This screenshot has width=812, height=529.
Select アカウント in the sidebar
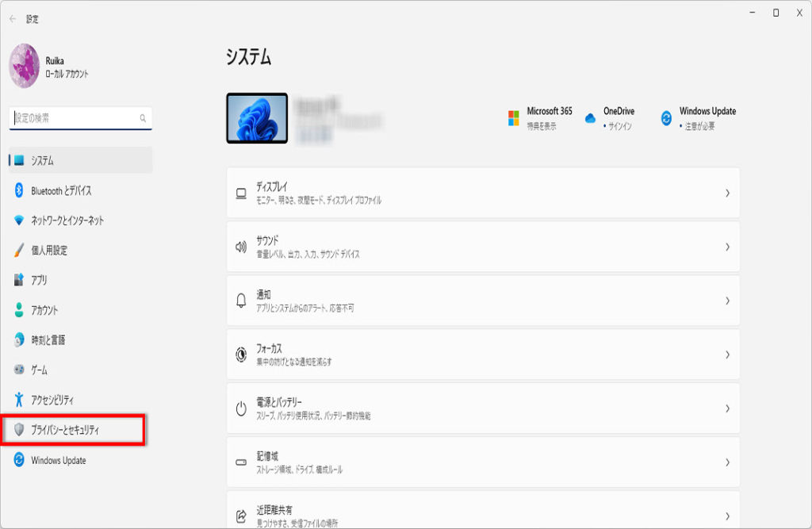coord(44,310)
